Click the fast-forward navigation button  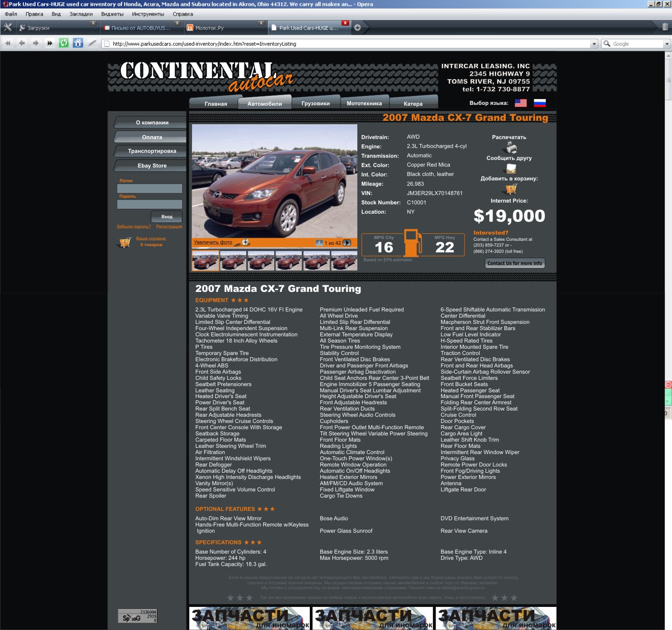(50, 43)
